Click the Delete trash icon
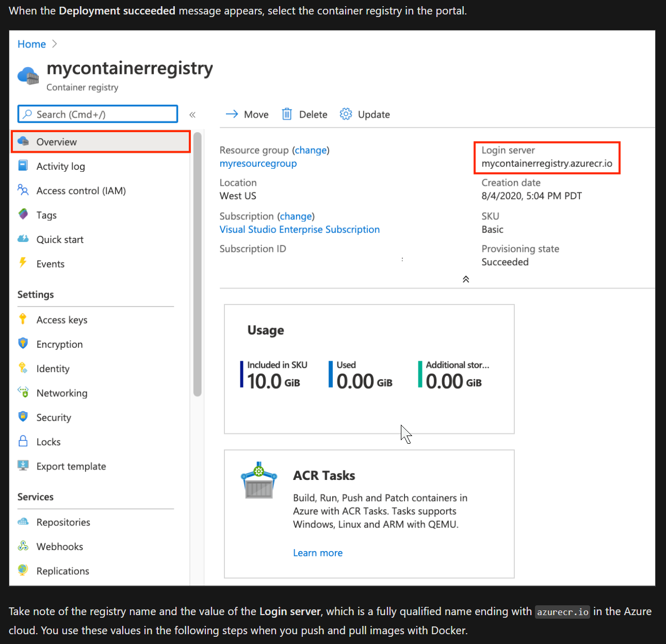 click(287, 114)
